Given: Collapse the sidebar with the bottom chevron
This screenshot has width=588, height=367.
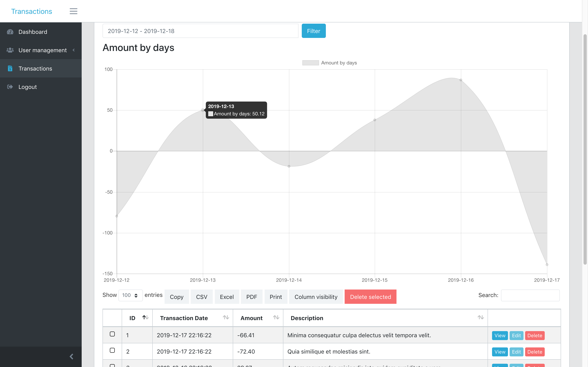Looking at the screenshot, I should (x=71, y=356).
